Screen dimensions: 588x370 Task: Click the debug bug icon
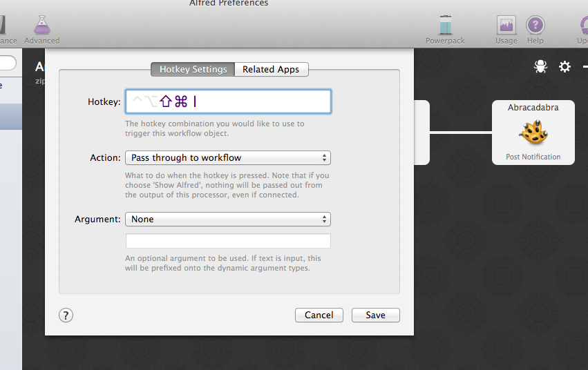coord(540,67)
